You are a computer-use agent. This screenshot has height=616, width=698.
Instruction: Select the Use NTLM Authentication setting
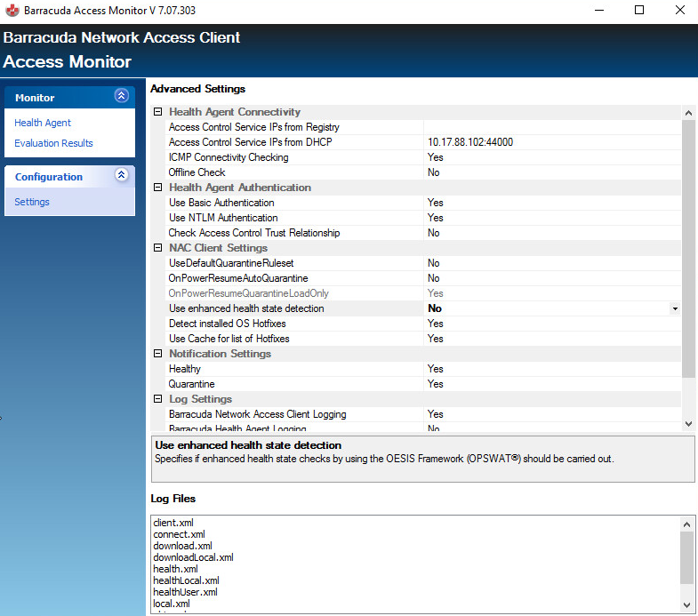pos(422,218)
